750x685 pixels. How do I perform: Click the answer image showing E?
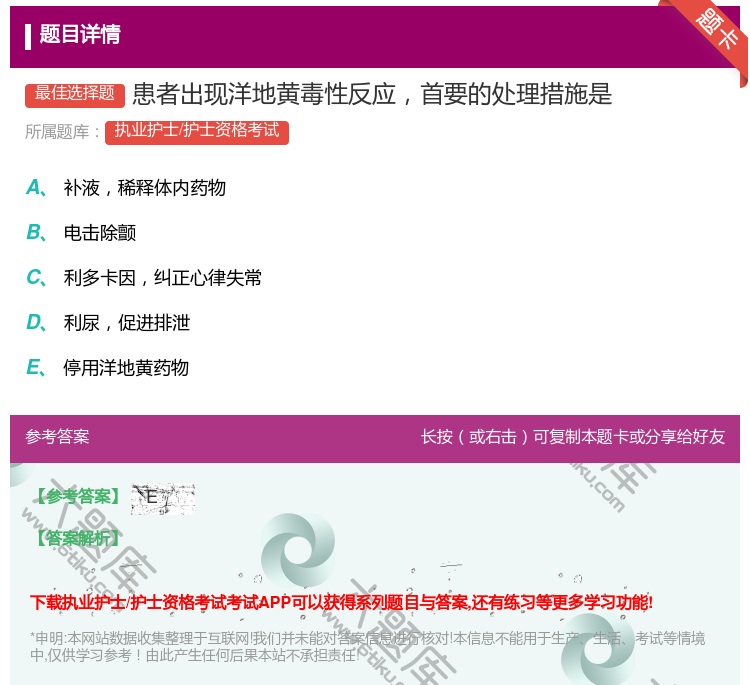point(163,498)
